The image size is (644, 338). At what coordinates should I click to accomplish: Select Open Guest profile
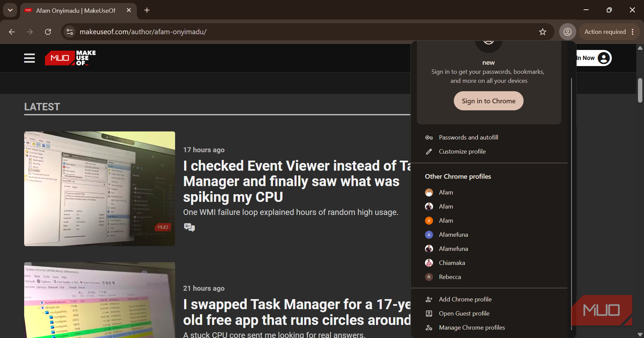(489, 314)
